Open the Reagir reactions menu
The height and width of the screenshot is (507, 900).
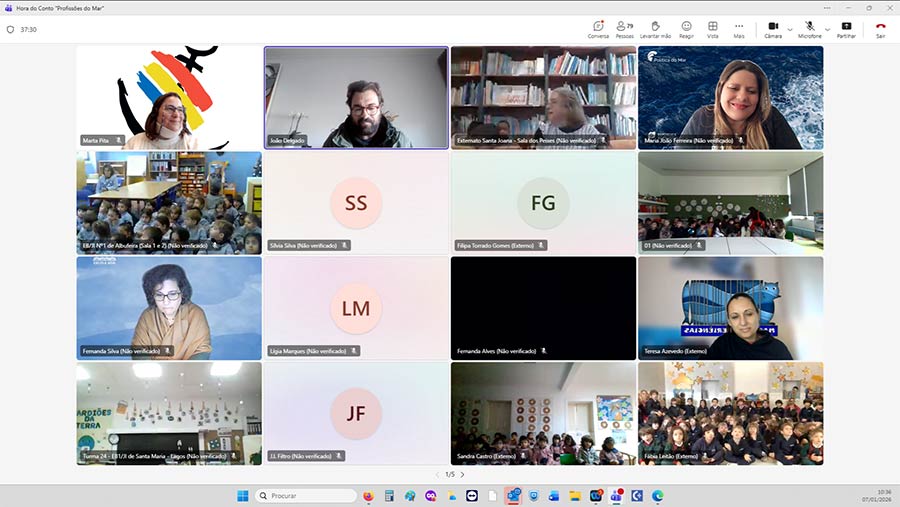686,29
